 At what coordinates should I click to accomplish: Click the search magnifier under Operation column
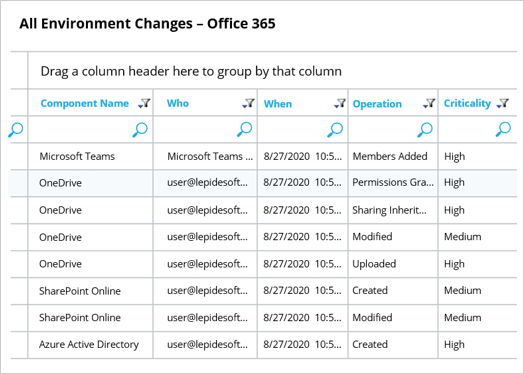tap(425, 130)
